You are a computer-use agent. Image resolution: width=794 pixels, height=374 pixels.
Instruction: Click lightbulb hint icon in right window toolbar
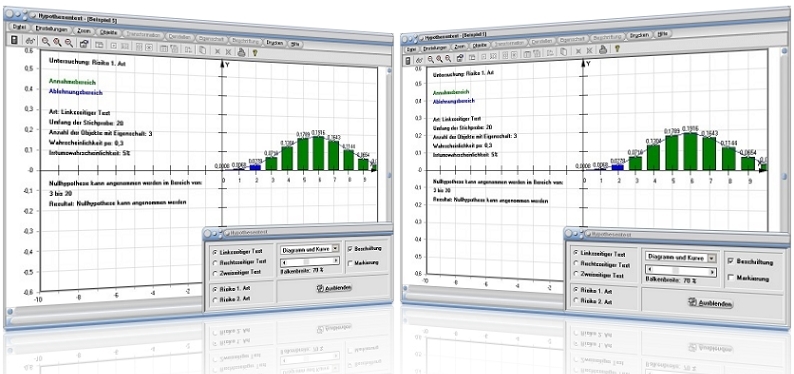coord(617,49)
